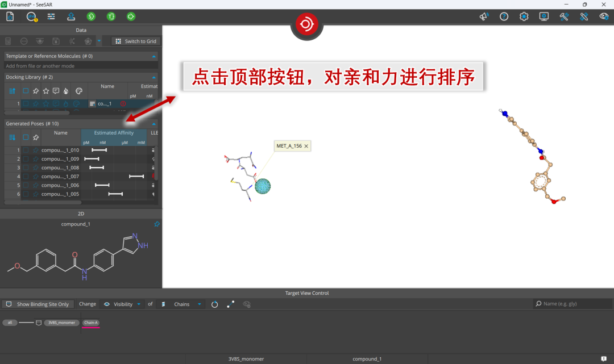Click Switch to Grid button
This screenshot has height=364, width=614.
pos(136,41)
